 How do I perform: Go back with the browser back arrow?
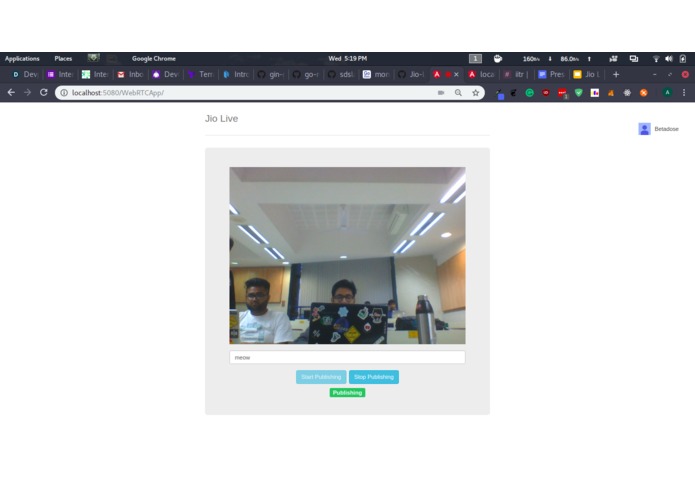(11, 93)
